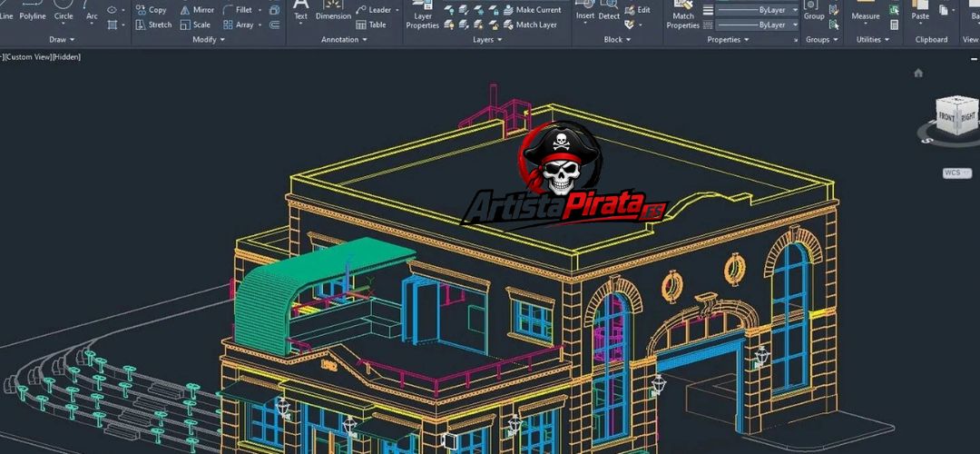Click the rectangle tool icon in Draw panel
Screen dimensions: 980x454
(x=112, y=25)
